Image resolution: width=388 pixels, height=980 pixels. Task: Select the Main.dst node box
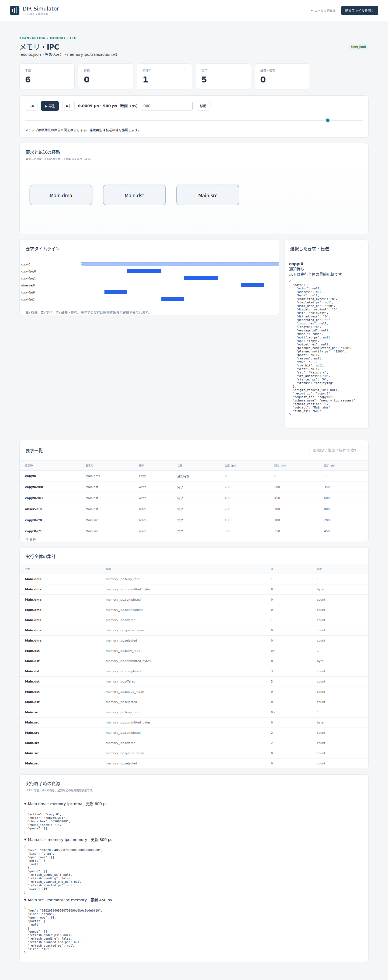pyautogui.click(x=134, y=195)
